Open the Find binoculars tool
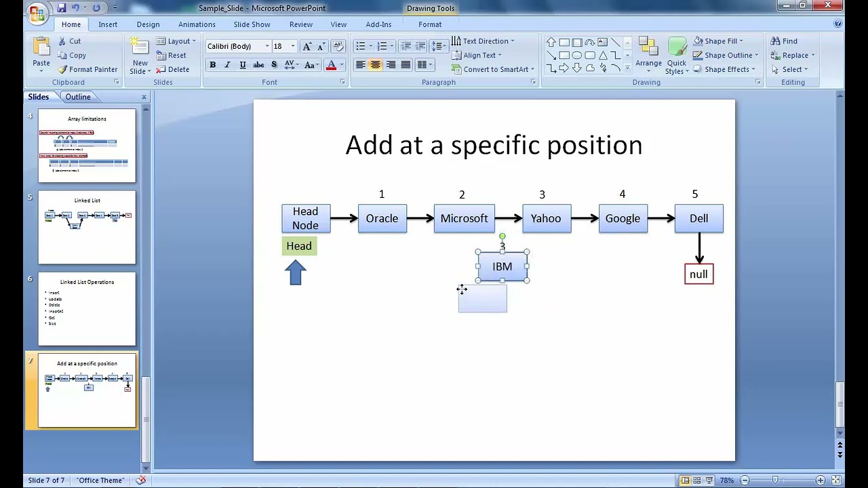Viewport: 868px width, 488px height. click(x=784, y=41)
